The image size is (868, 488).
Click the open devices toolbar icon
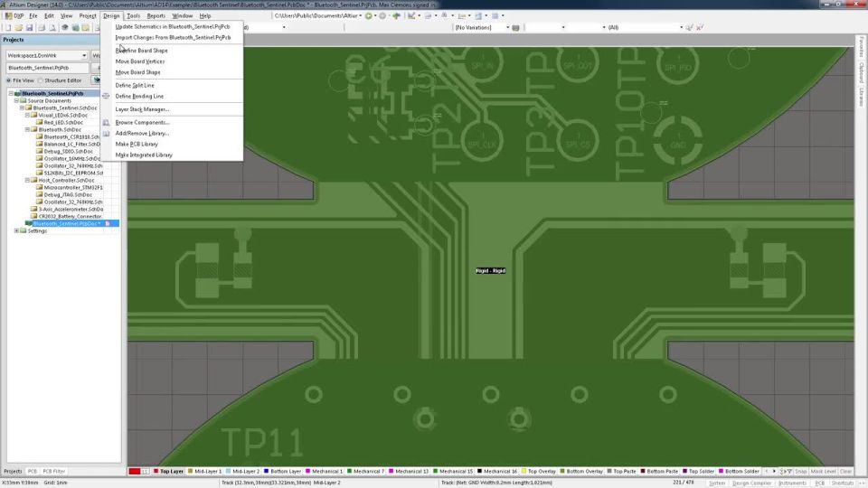[x=65, y=28]
